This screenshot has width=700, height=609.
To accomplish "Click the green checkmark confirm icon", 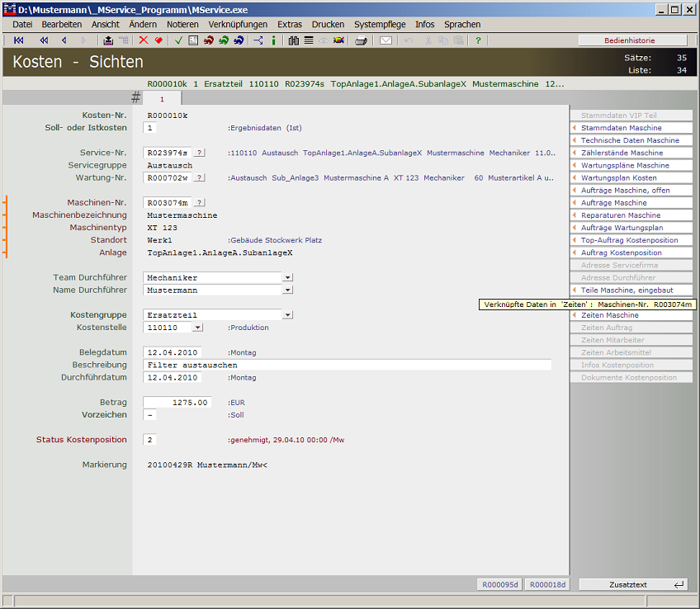I will 178,40.
